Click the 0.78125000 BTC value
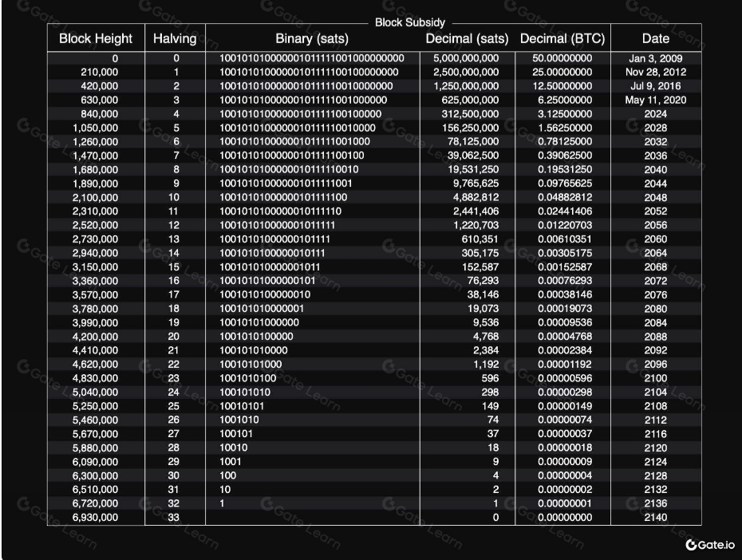The image size is (742, 560). pyautogui.click(x=565, y=141)
